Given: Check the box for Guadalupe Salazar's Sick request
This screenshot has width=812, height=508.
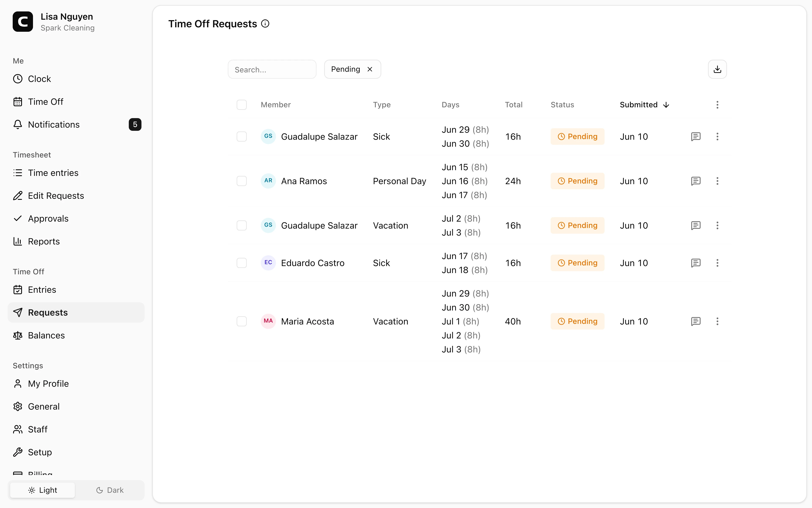Looking at the screenshot, I should pos(241,136).
